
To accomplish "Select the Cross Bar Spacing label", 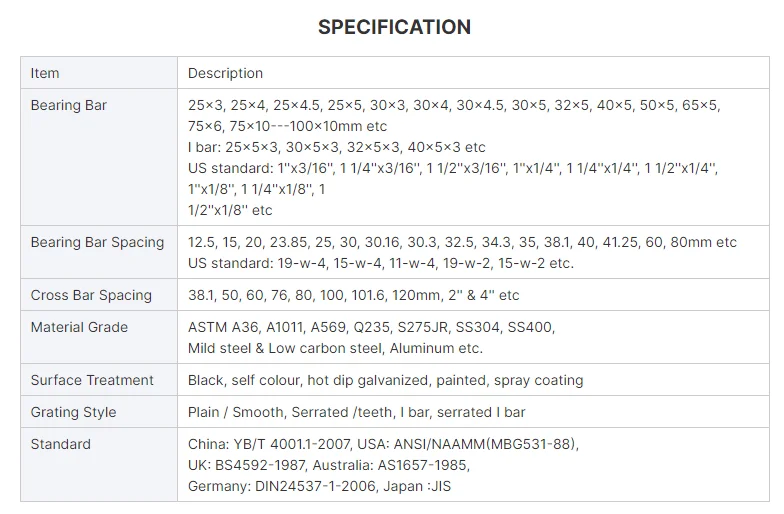I will pyautogui.click(x=91, y=295).
